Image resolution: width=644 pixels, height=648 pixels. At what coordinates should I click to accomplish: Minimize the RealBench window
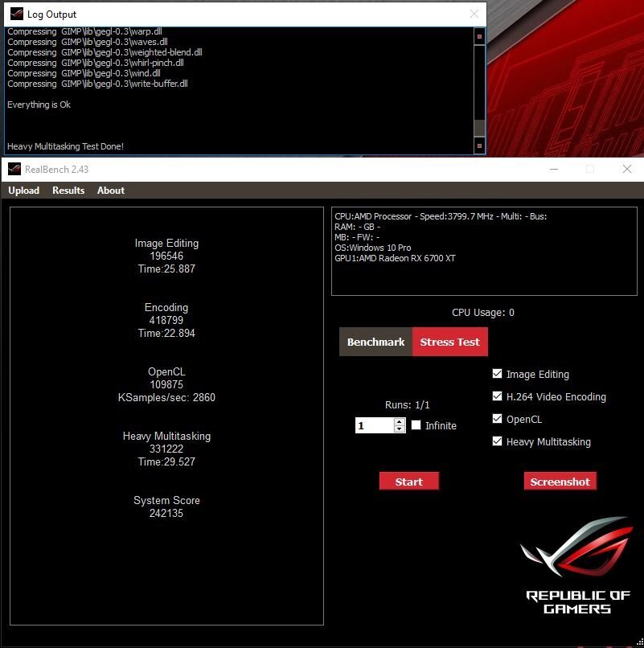tap(554, 169)
